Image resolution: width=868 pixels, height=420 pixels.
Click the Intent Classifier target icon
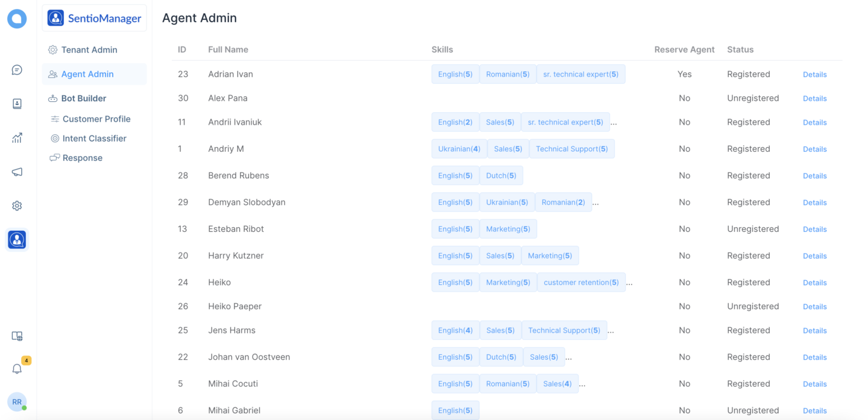[55, 139]
